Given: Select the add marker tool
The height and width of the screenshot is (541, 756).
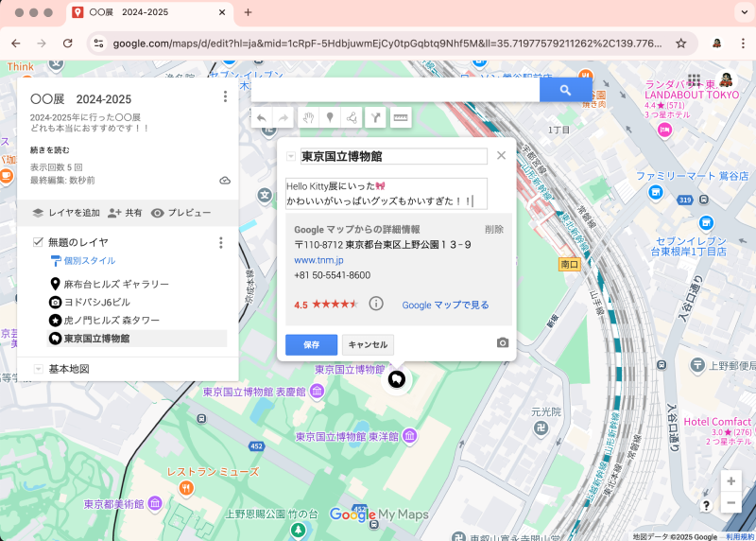Looking at the screenshot, I should click(330, 117).
